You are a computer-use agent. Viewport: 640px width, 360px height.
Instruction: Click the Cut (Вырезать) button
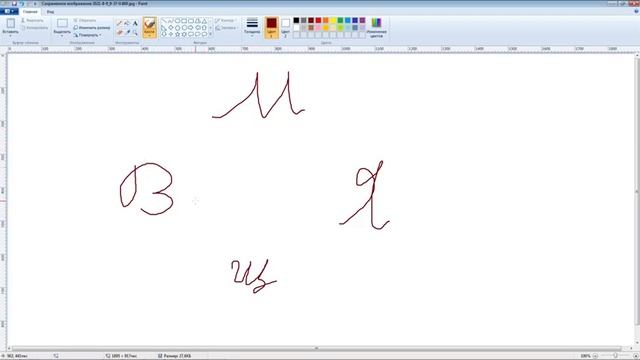click(x=32, y=20)
